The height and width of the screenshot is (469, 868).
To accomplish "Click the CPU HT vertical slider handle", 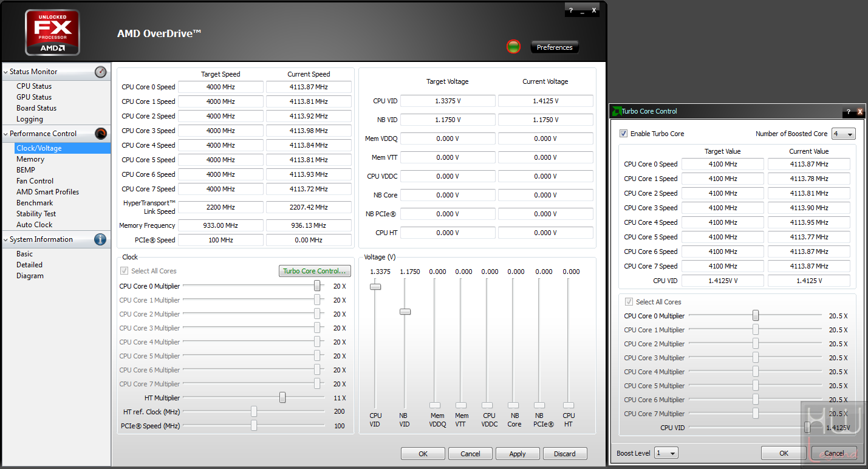I will click(568, 405).
